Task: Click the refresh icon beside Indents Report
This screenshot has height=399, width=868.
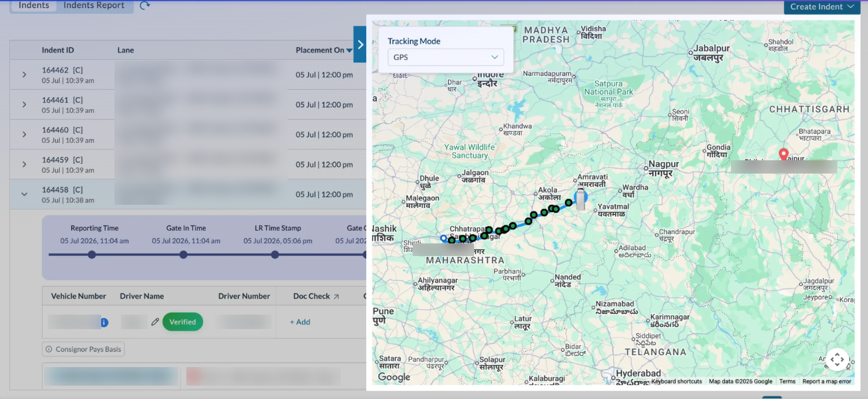Action: (x=144, y=5)
